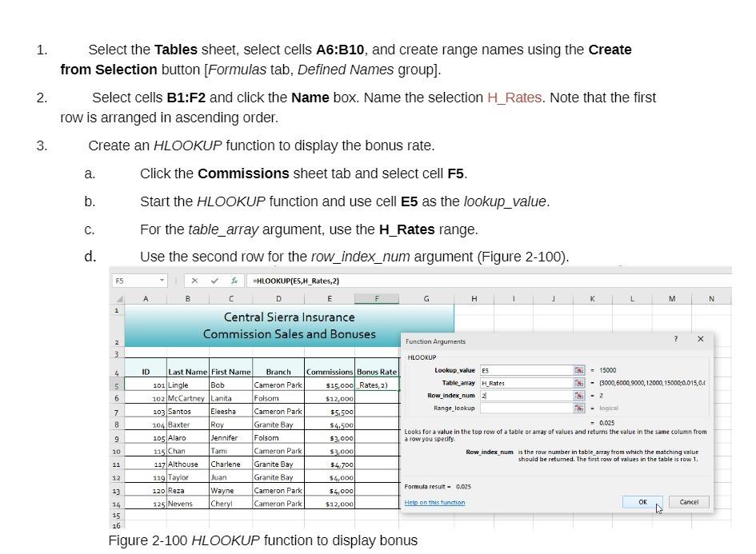Click the Insert Function fx icon
The width and height of the screenshot is (756, 554).
point(236,281)
